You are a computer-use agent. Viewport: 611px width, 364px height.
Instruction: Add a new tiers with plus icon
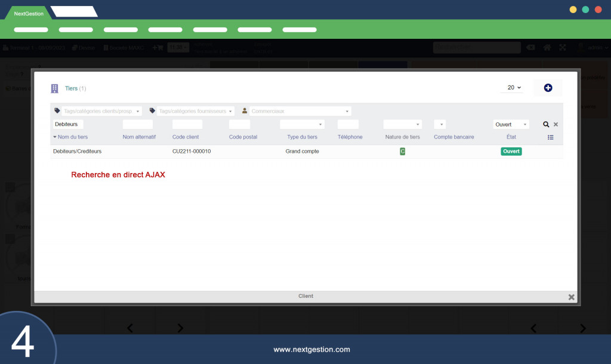(548, 88)
